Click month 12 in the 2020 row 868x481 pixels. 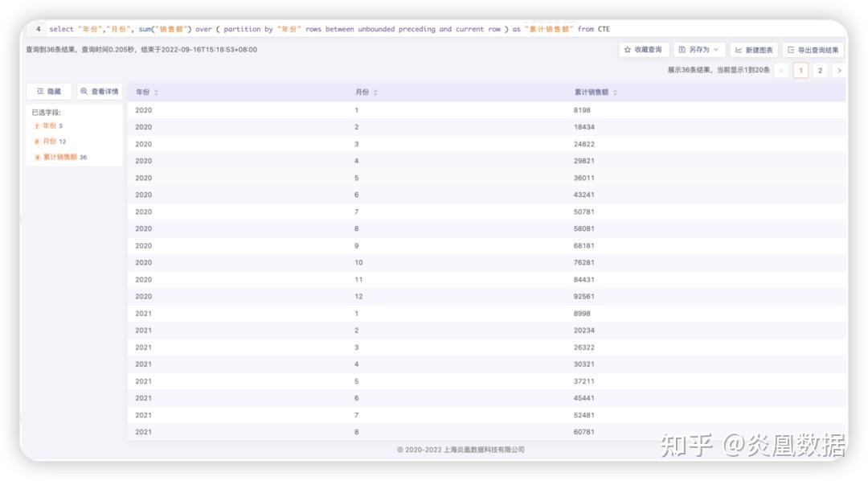pyautogui.click(x=358, y=297)
